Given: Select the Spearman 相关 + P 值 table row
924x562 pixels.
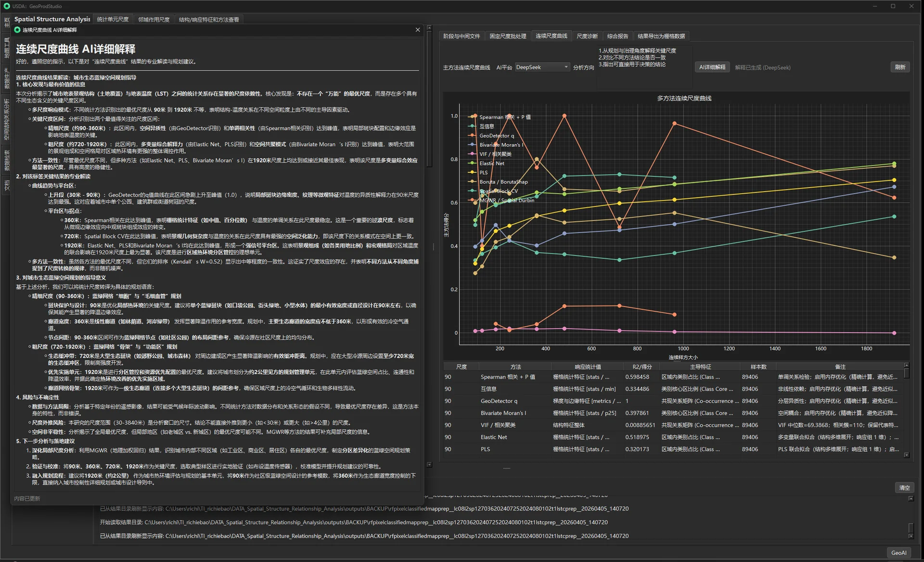Looking at the screenshot, I should (673, 377).
